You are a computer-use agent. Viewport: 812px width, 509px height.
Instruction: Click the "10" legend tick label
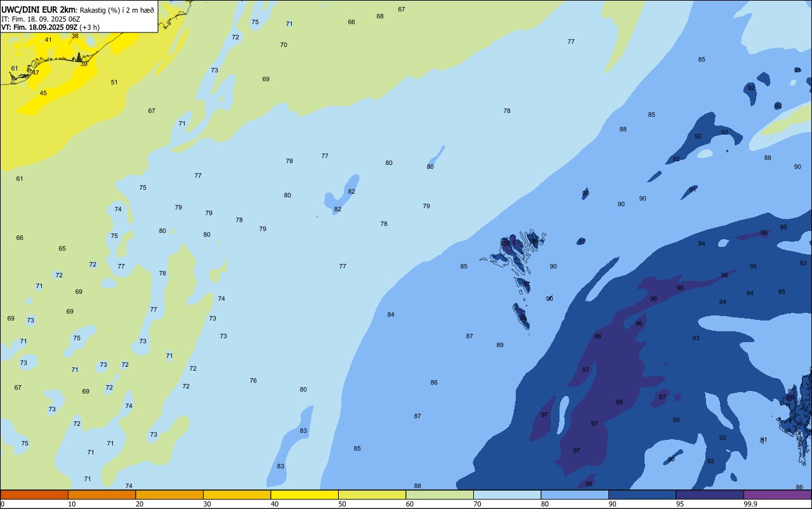point(72,504)
